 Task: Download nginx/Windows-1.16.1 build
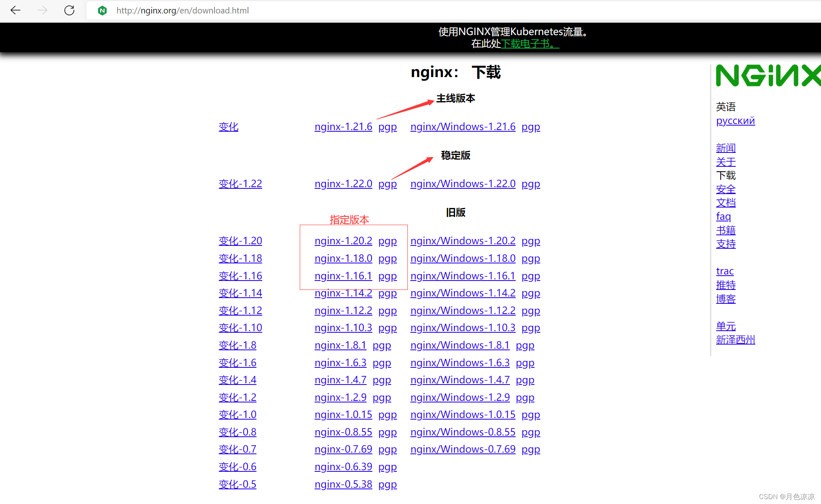(463, 276)
